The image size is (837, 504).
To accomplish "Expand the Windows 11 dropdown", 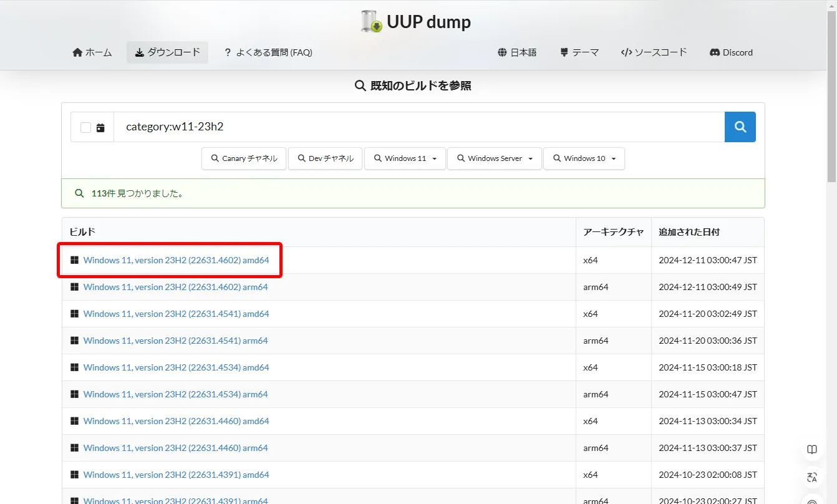I will 405,158.
